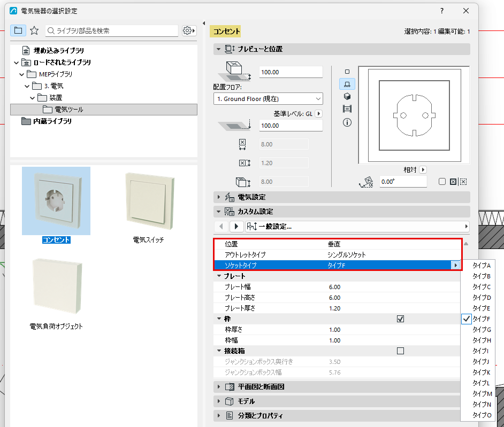
Task: Switch to the folder view icon
Action: pos(18,30)
